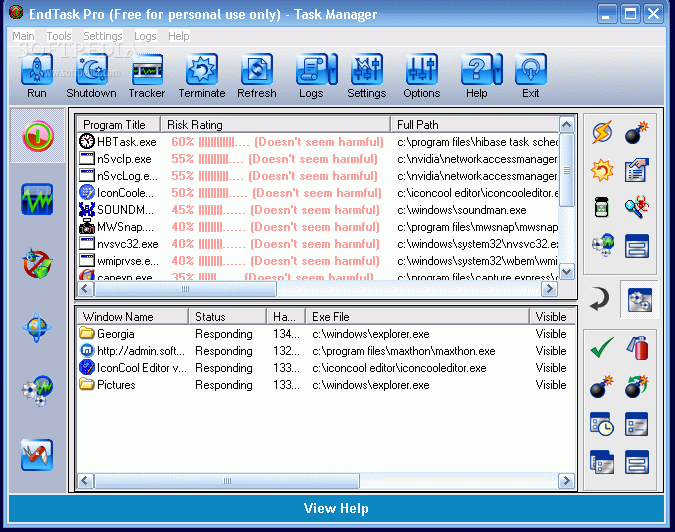Image resolution: width=675 pixels, height=532 pixels.
Task: Sort by Window Name column header
Action: coord(133,317)
